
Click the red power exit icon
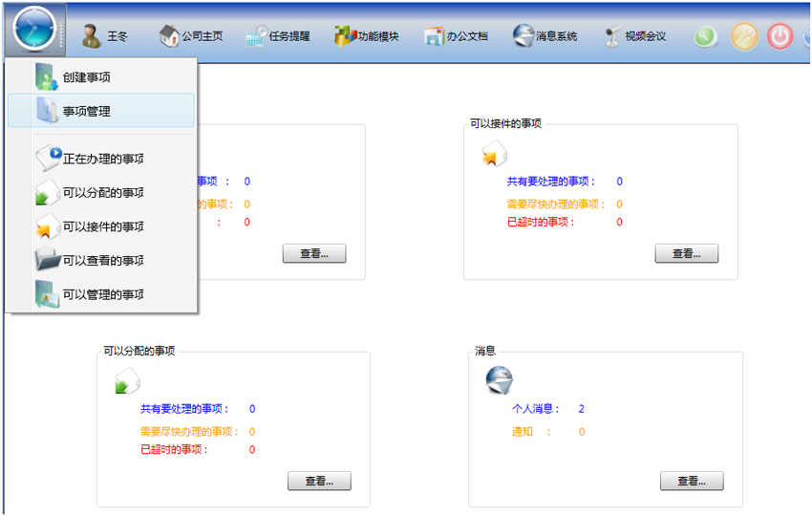click(780, 36)
